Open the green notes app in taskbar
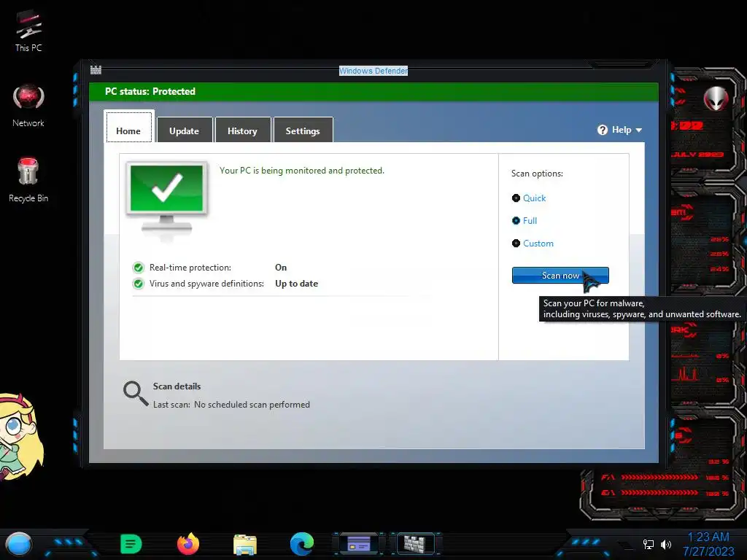747x560 pixels. coord(131,544)
